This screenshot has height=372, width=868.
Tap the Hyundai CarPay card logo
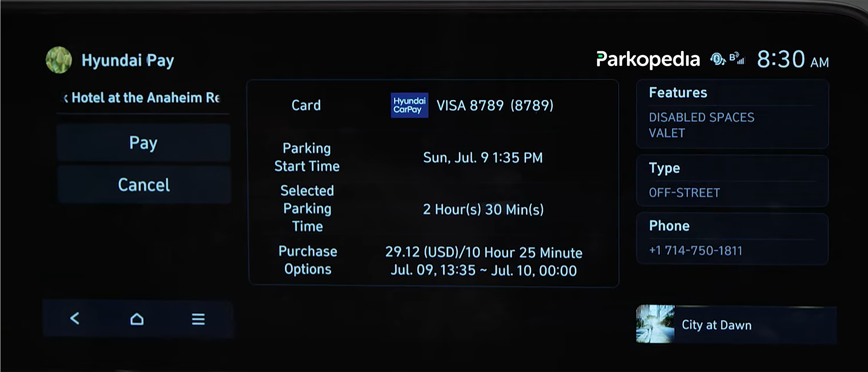click(410, 106)
